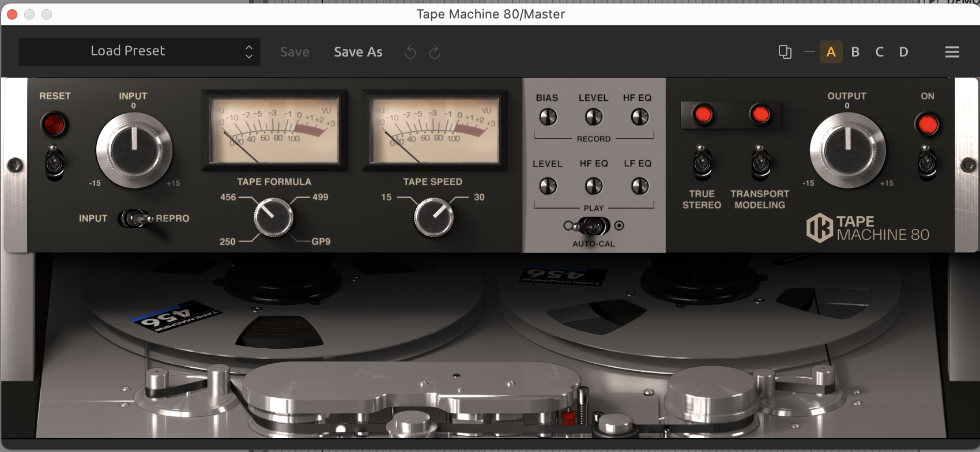Image resolution: width=980 pixels, height=452 pixels.
Task: Click the undo arrow icon
Action: click(x=410, y=52)
